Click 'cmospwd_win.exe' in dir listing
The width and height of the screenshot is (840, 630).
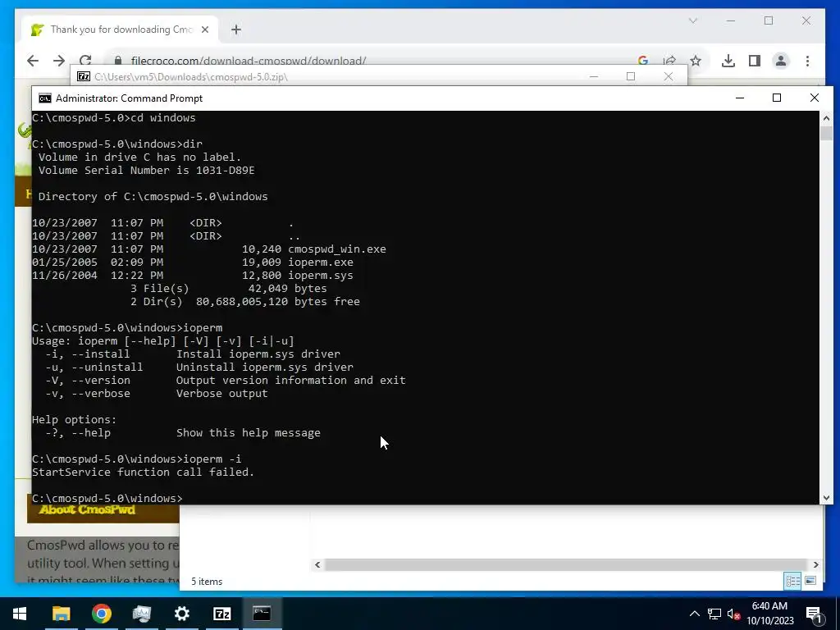(x=337, y=249)
